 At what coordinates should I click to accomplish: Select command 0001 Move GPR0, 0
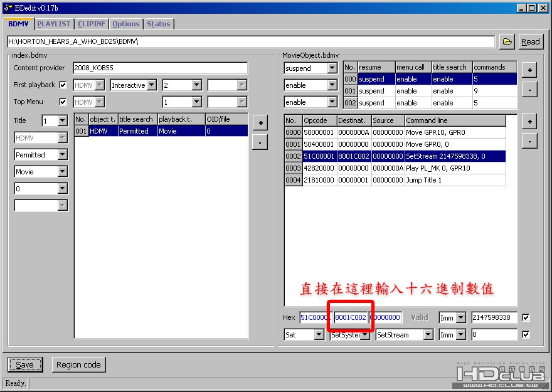click(395, 144)
